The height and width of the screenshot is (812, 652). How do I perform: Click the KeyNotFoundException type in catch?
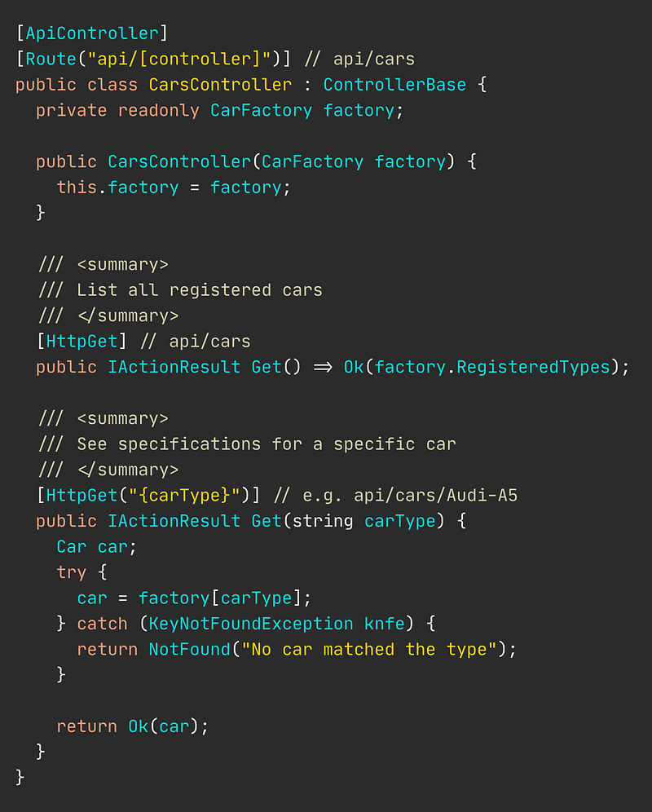click(251, 624)
